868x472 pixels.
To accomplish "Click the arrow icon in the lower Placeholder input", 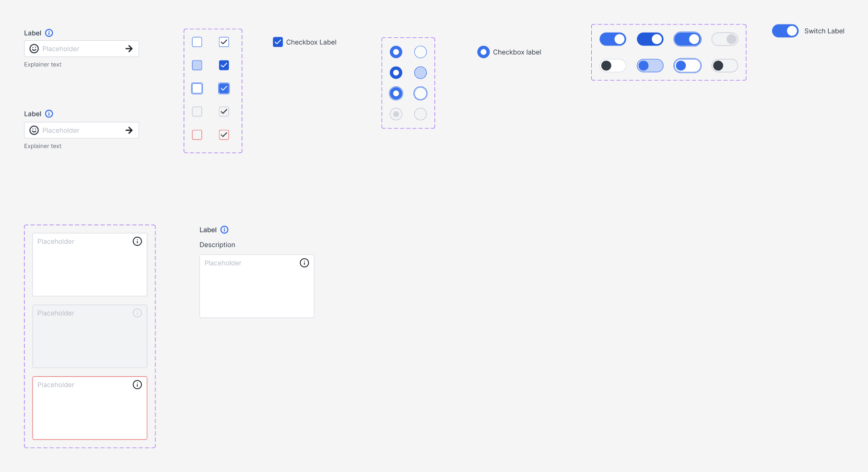I will click(x=129, y=130).
